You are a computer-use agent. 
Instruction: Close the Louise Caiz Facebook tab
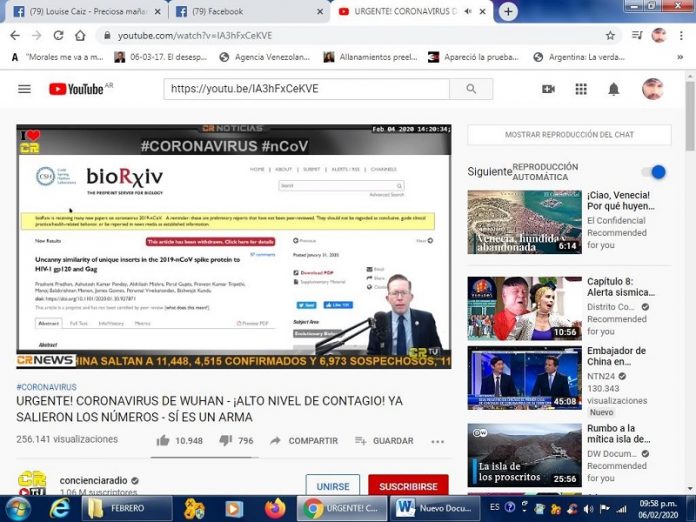(x=158, y=12)
